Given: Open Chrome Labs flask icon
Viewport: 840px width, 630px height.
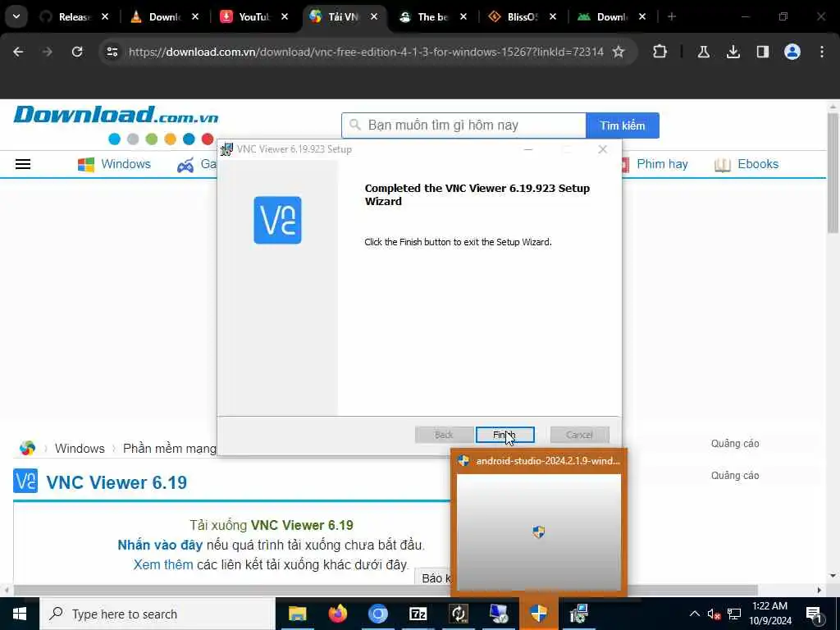Looking at the screenshot, I should pyautogui.click(x=703, y=52).
